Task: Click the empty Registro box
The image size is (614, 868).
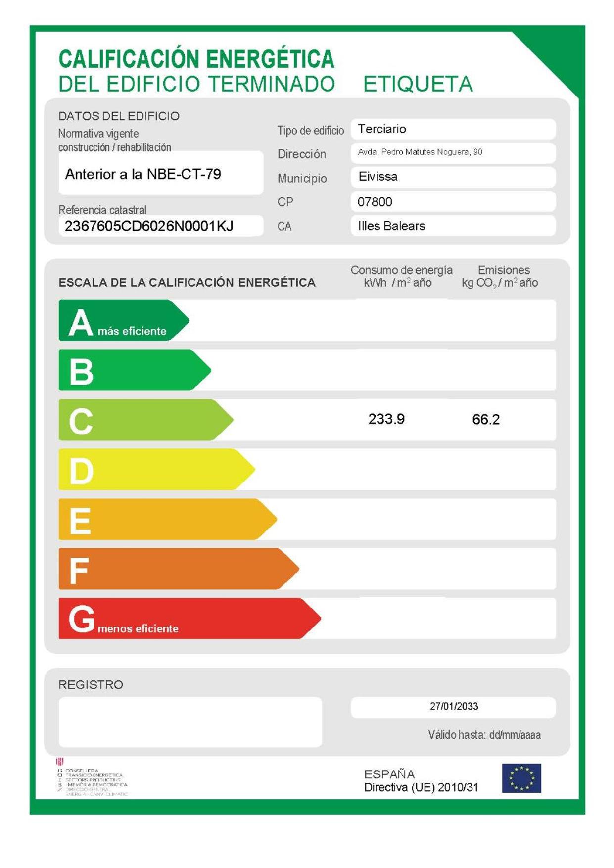Action: tap(190, 722)
